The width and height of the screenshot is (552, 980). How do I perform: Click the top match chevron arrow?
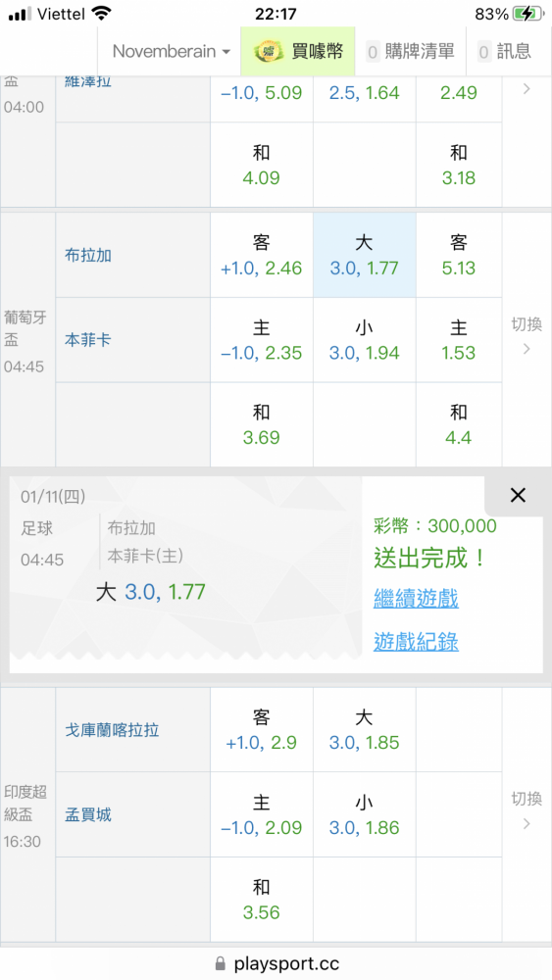[527, 89]
